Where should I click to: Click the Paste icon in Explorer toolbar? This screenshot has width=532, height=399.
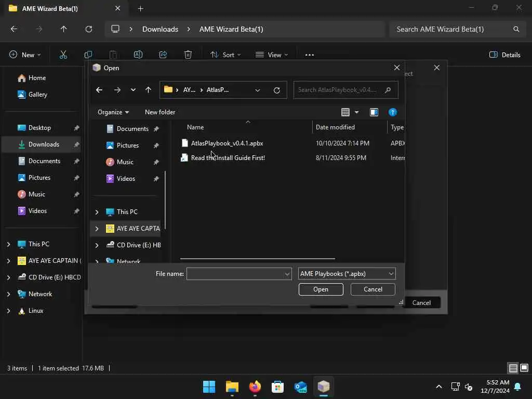tap(113, 55)
